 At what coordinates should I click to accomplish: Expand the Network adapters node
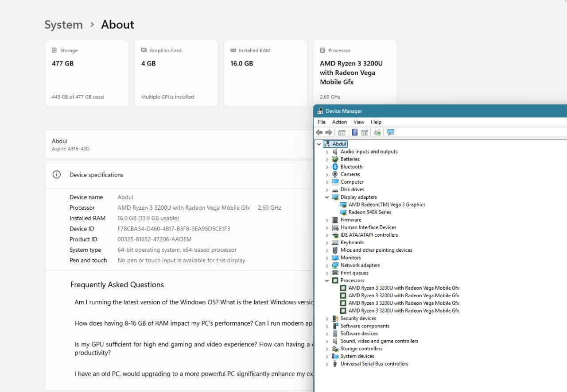pyautogui.click(x=327, y=265)
